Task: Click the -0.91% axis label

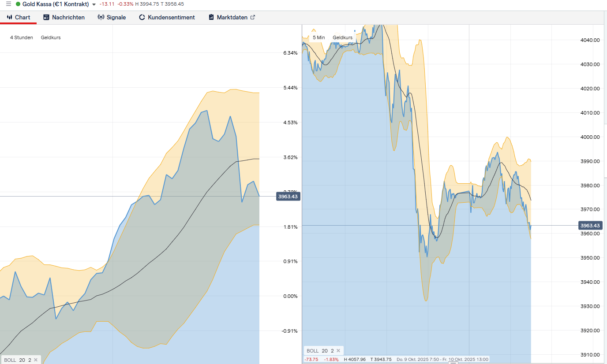Action: [x=289, y=331]
